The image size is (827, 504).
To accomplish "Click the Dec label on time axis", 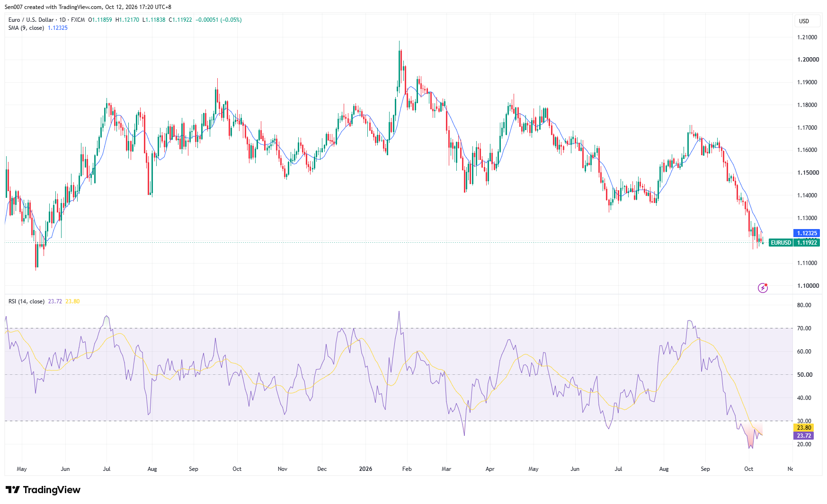I will (x=322, y=469).
